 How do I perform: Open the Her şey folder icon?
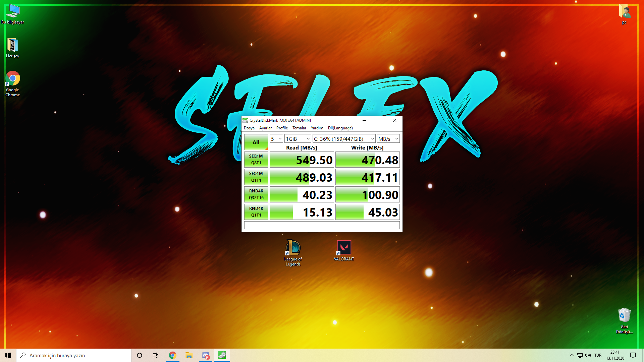click(x=12, y=45)
